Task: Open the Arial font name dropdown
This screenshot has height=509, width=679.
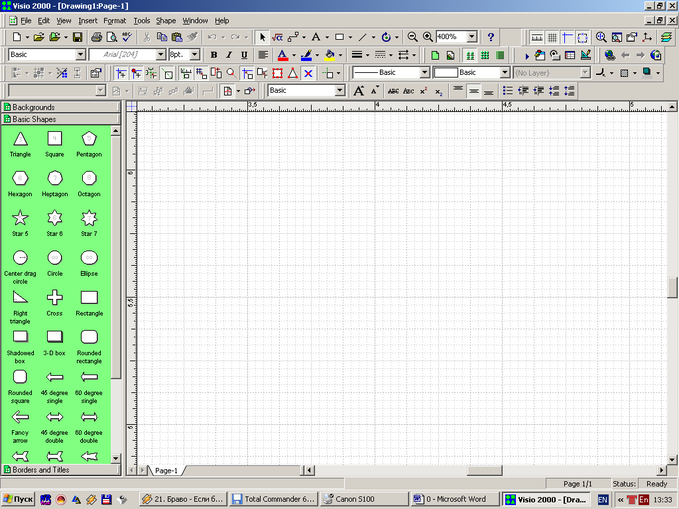Action: [x=158, y=55]
